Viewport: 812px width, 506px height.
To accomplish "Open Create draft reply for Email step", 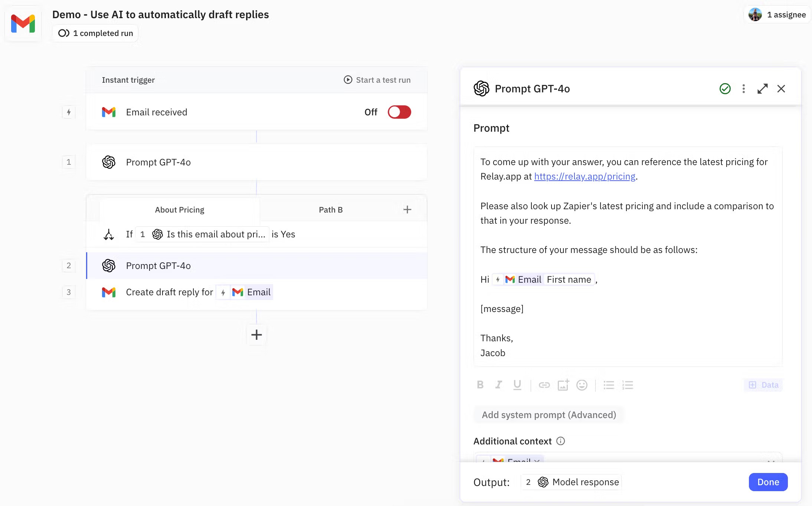I will pos(256,292).
